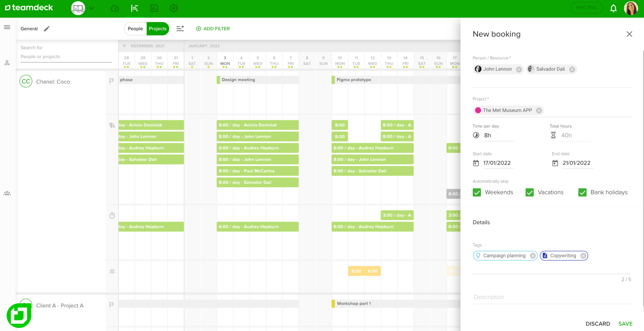This screenshot has height=331, width=644.
Task: Open the workspace switcher chevron next to avatar
Action: point(92,8)
